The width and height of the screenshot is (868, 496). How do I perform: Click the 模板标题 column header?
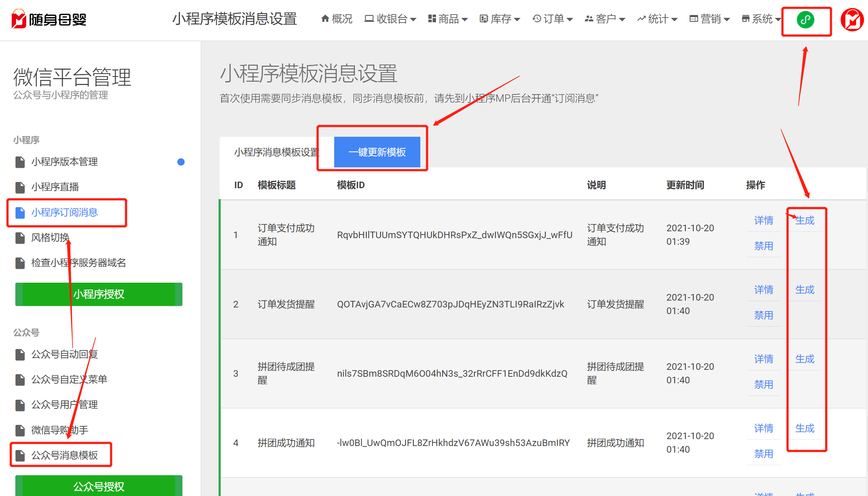pos(277,185)
